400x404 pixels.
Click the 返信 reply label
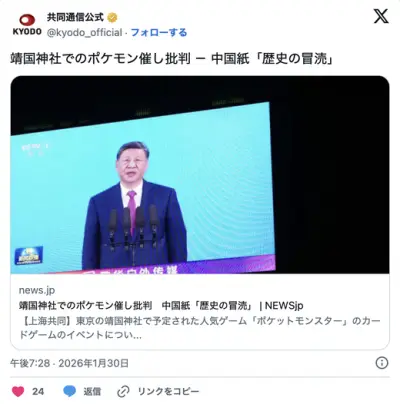click(92, 391)
